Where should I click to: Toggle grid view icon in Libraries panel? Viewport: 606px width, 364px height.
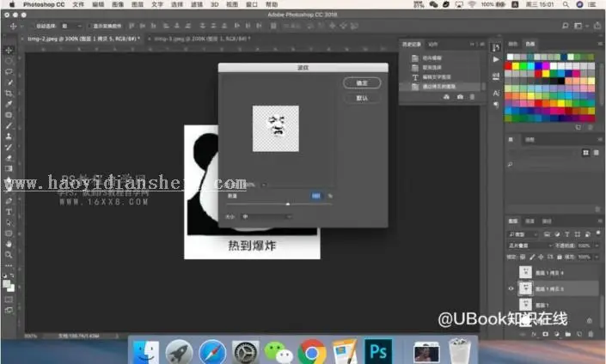pos(586,153)
